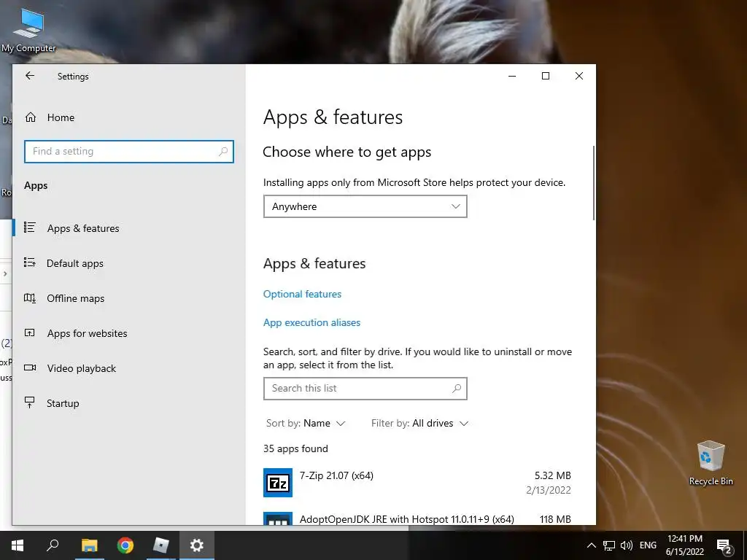The height and width of the screenshot is (560, 747).
Task: Open Apps for websites settings
Action: 87,333
